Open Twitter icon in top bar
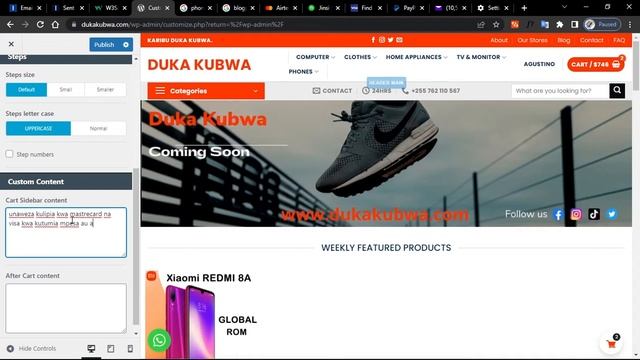 coord(391,40)
